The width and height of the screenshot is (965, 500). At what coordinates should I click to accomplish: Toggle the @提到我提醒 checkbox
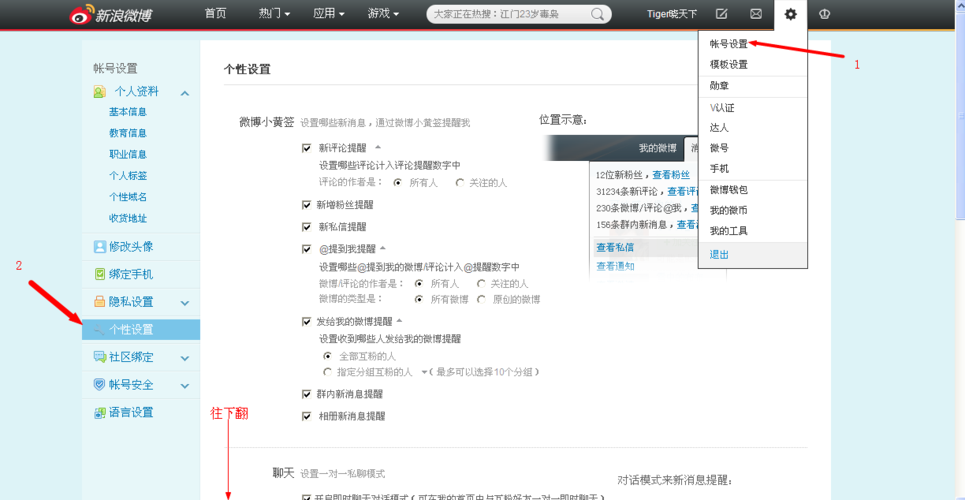306,249
